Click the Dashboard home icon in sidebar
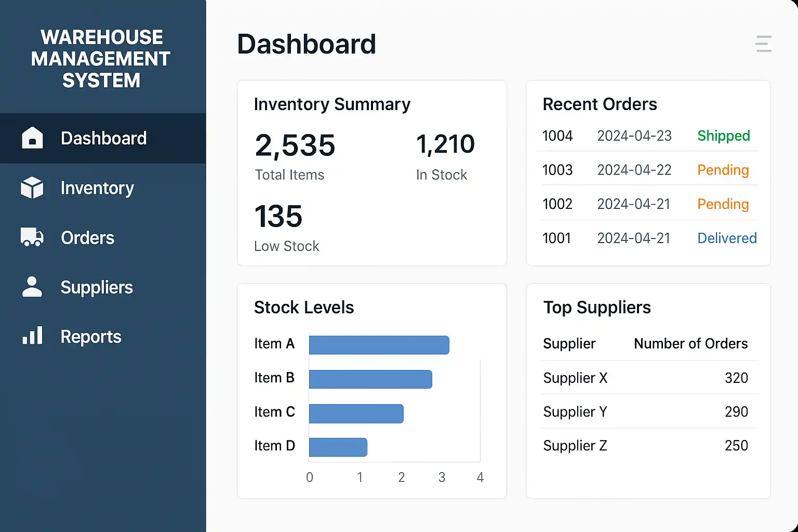This screenshot has height=532, width=798. pyautogui.click(x=32, y=138)
